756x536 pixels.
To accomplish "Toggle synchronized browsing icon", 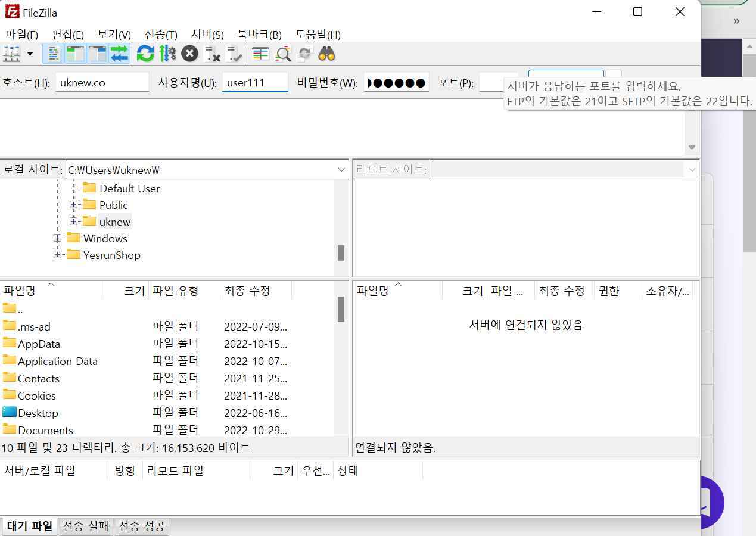I will tap(305, 54).
